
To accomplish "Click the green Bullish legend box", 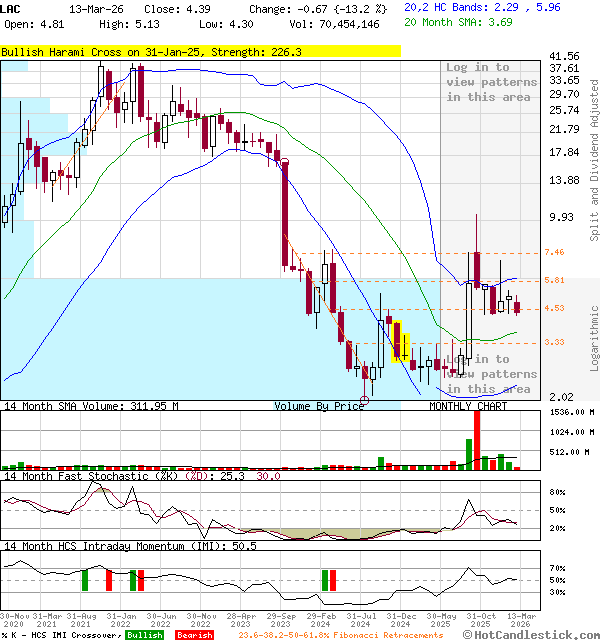I will tap(145, 635).
